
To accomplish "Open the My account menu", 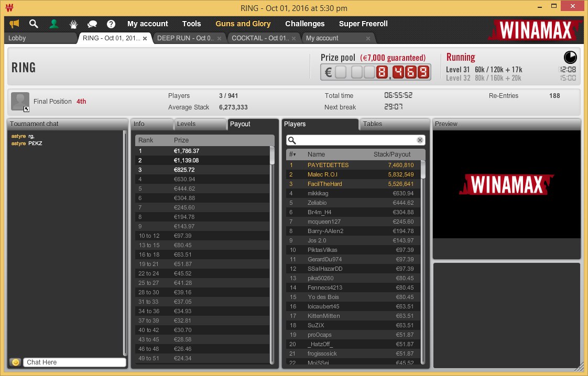I will (x=148, y=24).
